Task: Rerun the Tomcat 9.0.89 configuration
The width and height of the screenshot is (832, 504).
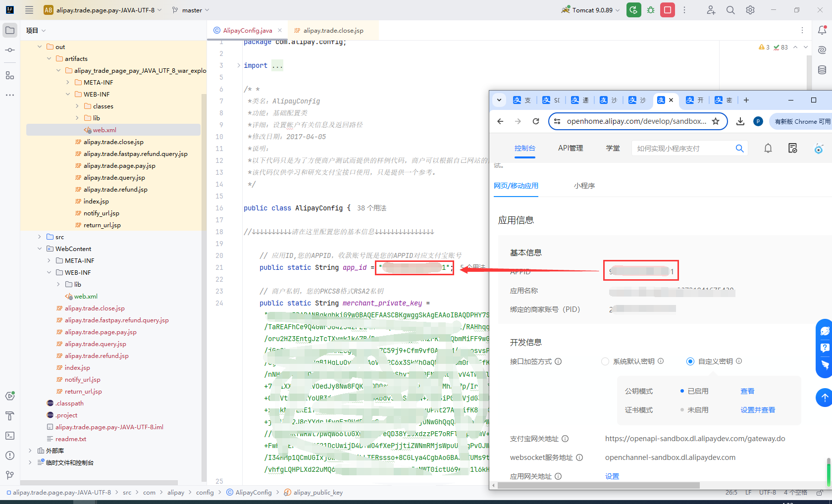Action: click(634, 10)
